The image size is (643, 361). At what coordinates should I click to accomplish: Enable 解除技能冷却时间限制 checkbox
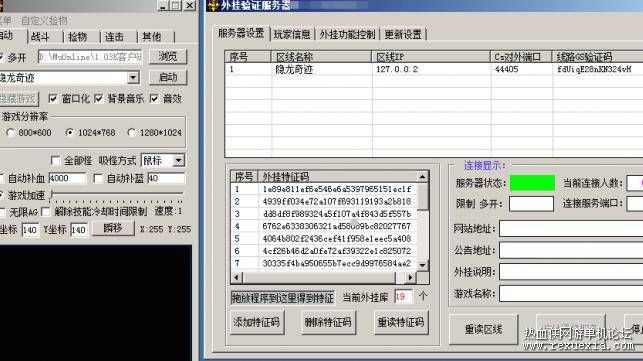[x=46, y=212]
